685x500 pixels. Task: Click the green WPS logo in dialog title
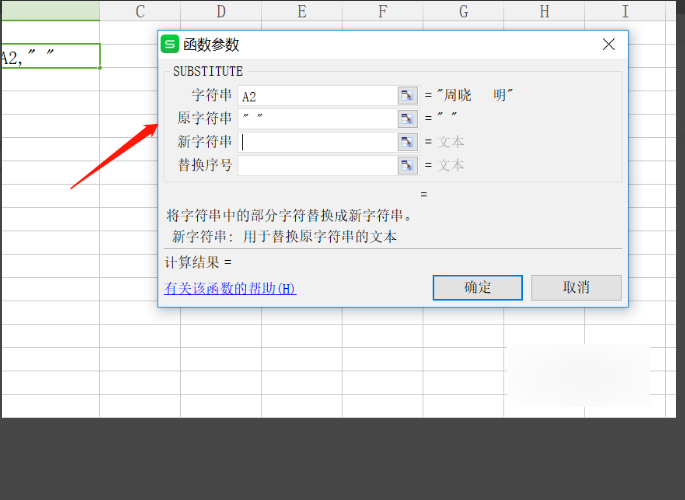point(170,44)
